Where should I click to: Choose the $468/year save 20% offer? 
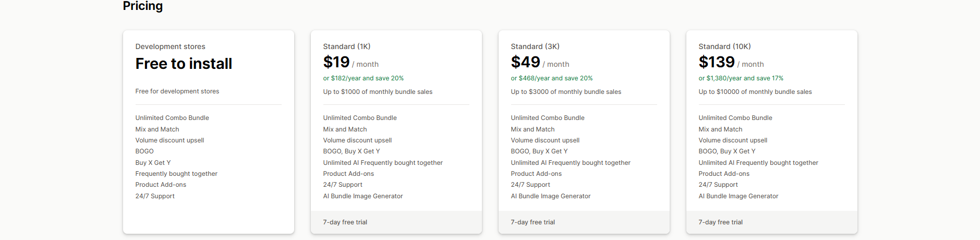coord(551,78)
